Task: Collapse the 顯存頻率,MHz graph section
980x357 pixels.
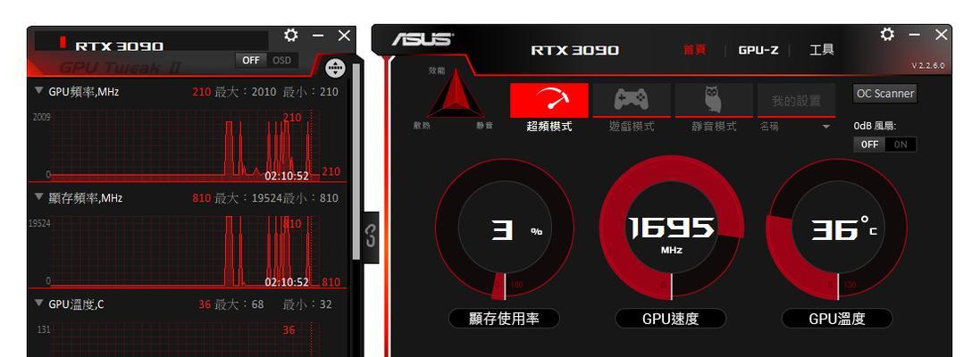Action: 38,197
